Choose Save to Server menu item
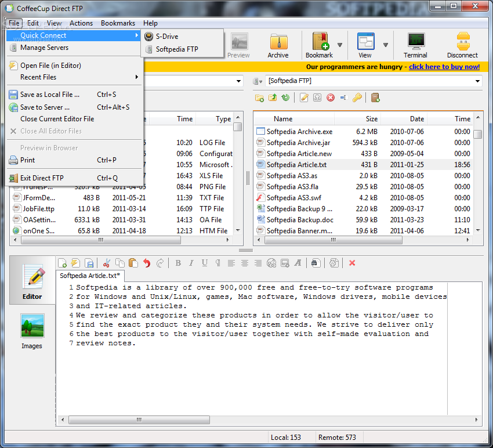The height and width of the screenshot is (448, 493). click(75, 107)
